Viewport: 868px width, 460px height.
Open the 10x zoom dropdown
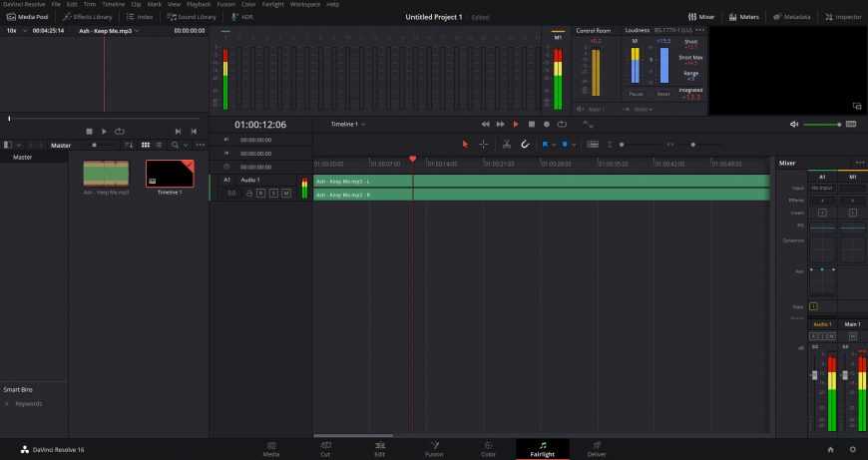point(15,31)
